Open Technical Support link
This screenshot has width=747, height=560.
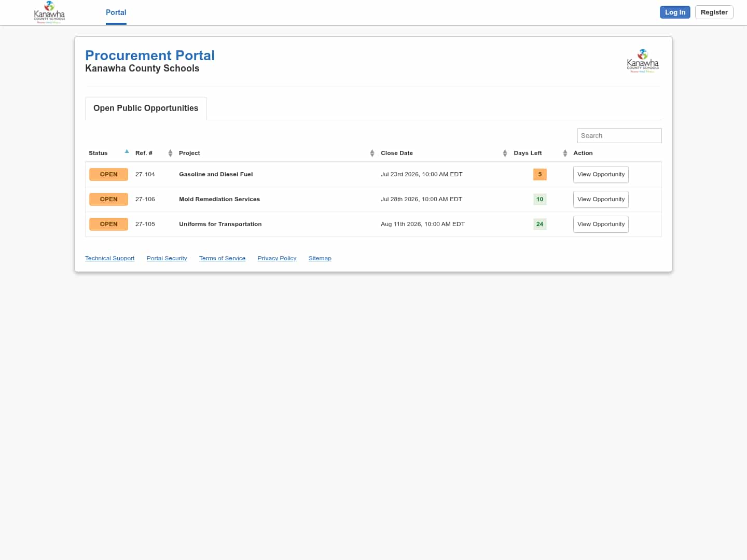(x=109, y=258)
